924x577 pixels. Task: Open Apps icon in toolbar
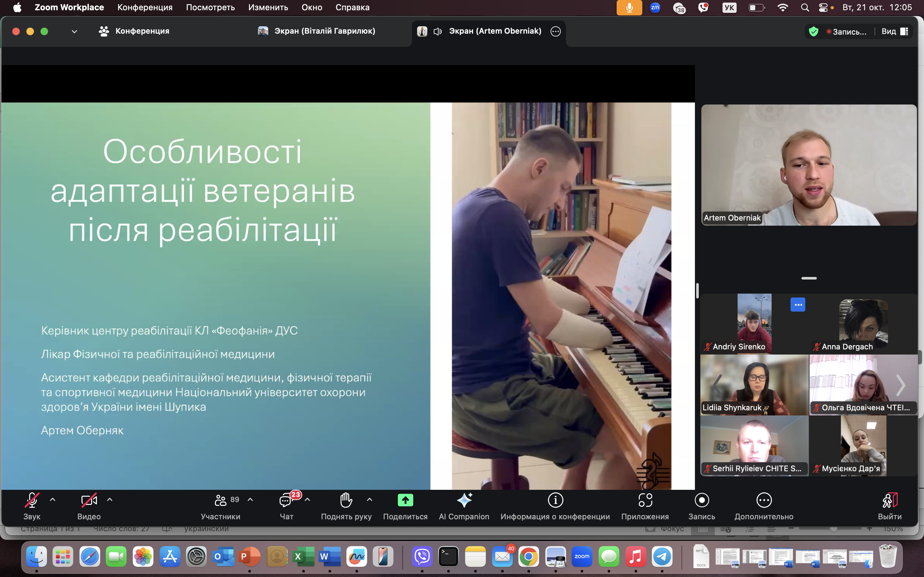pos(645,500)
